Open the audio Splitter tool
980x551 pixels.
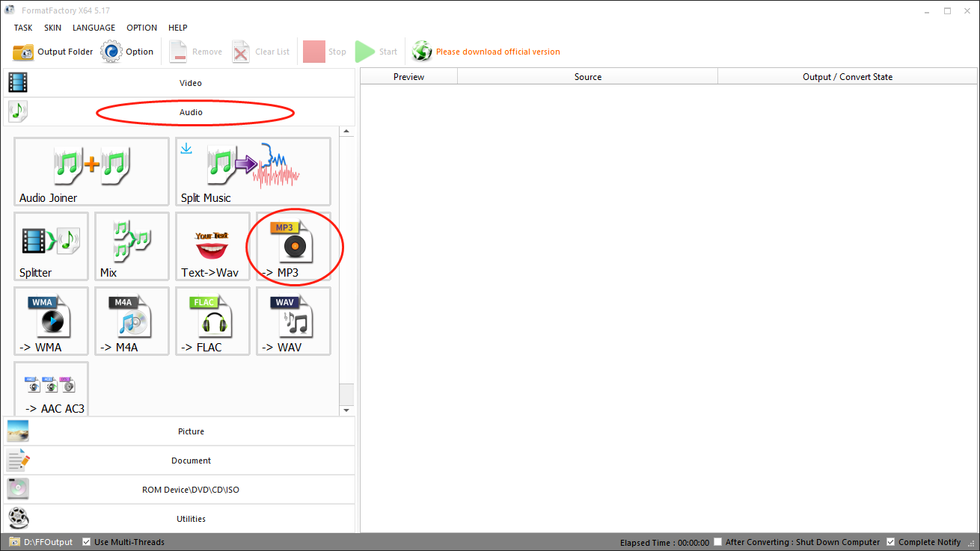pos(51,246)
